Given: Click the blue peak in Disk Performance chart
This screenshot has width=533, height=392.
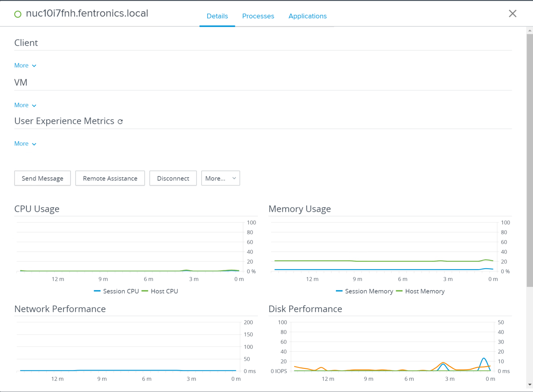Looking at the screenshot, I should 484,359.
